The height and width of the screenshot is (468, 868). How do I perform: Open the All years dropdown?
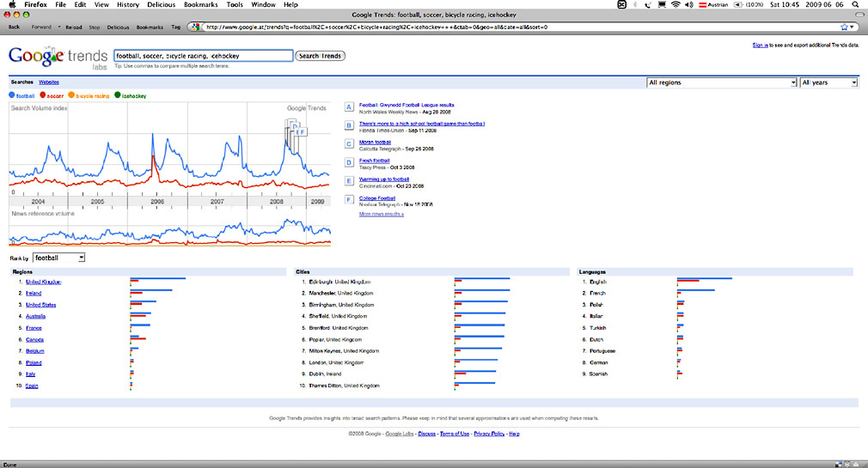point(828,82)
